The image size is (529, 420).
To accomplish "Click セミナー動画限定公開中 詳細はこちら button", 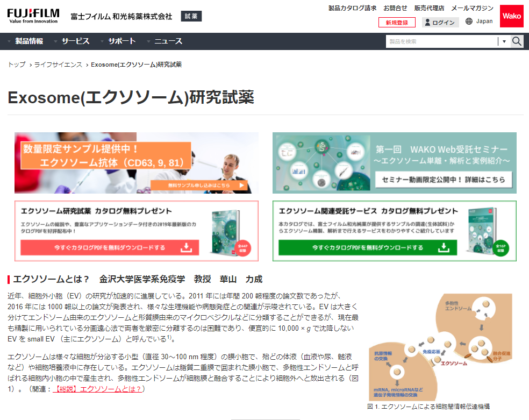I will point(444,180).
